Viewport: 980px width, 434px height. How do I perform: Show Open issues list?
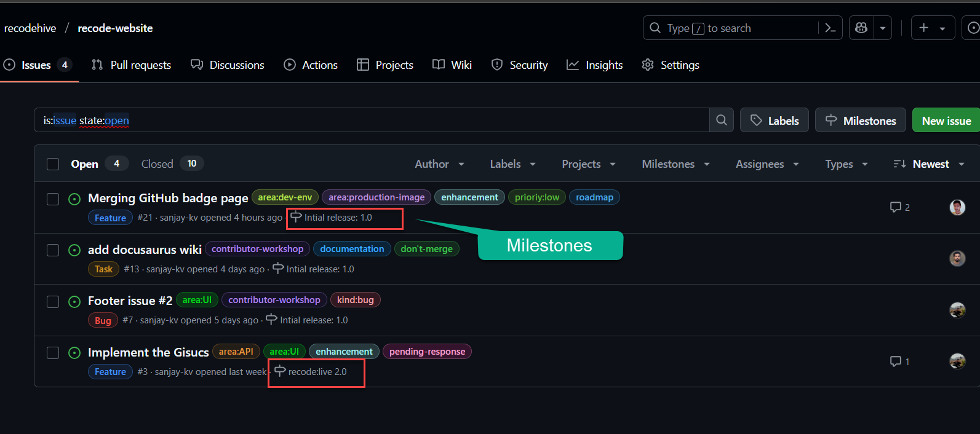click(x=99, y=164)
